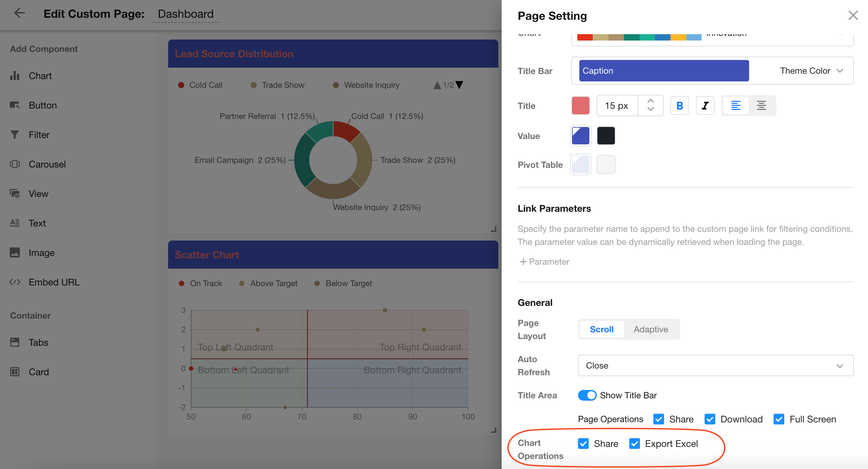
Task: Toggle the Show Title Bar switch
Action: tap(587, 395)
